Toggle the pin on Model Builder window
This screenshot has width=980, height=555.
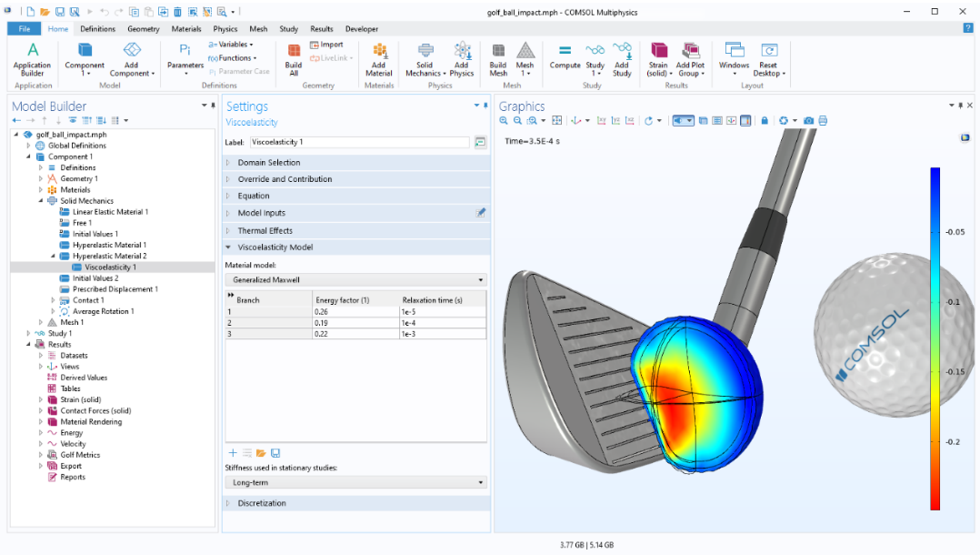(x=213, y=106)
